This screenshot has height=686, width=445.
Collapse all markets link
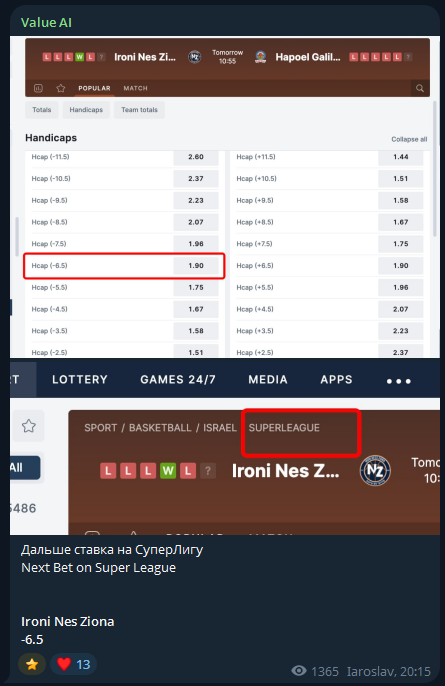[x=409, y=139]
